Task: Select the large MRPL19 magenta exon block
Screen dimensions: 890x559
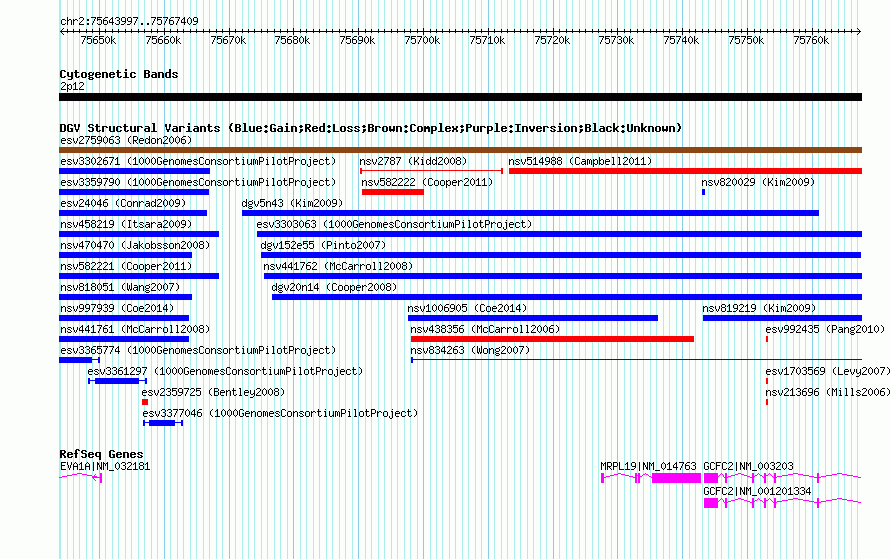Action: [677, 478]
